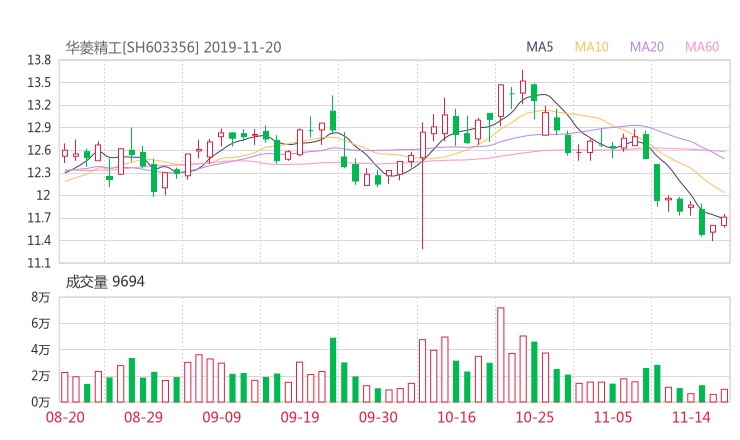The height and width of the screenshot is (440, 740).
Task: Click the MA20 legend label
Action: [x=647, y=47]
